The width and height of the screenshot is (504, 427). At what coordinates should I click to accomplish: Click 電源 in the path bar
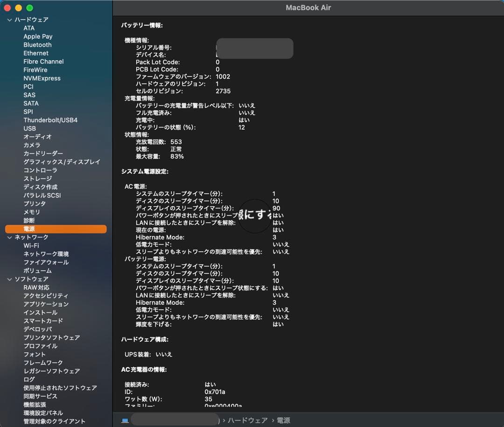tap(283, 420)
